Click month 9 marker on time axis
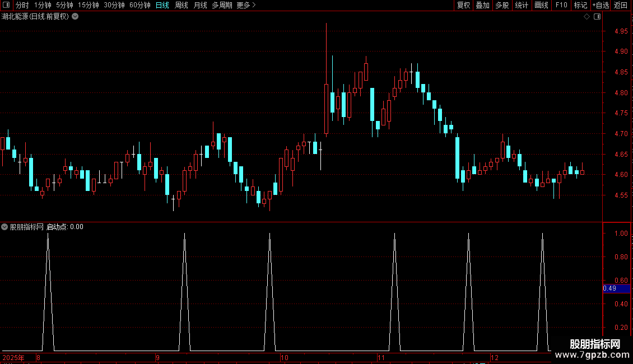Screen dimensions: 633x364 pyautogui.click(x=158, y=357)
